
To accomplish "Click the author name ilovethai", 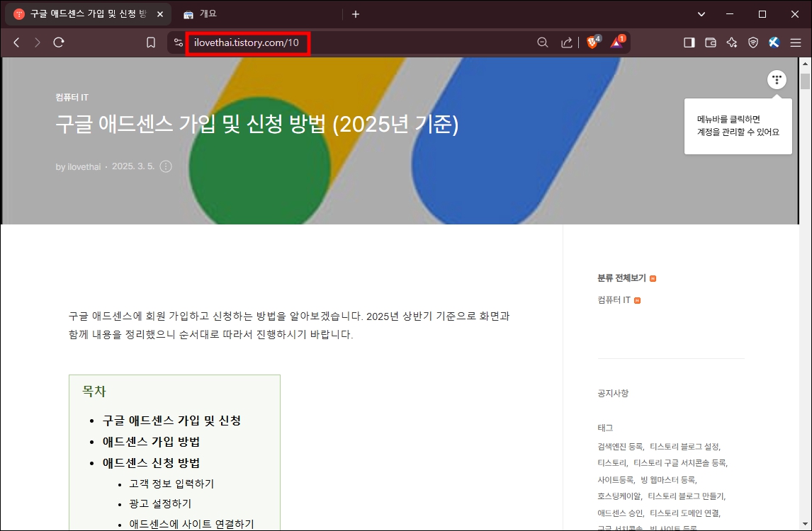I will [84, 166].
